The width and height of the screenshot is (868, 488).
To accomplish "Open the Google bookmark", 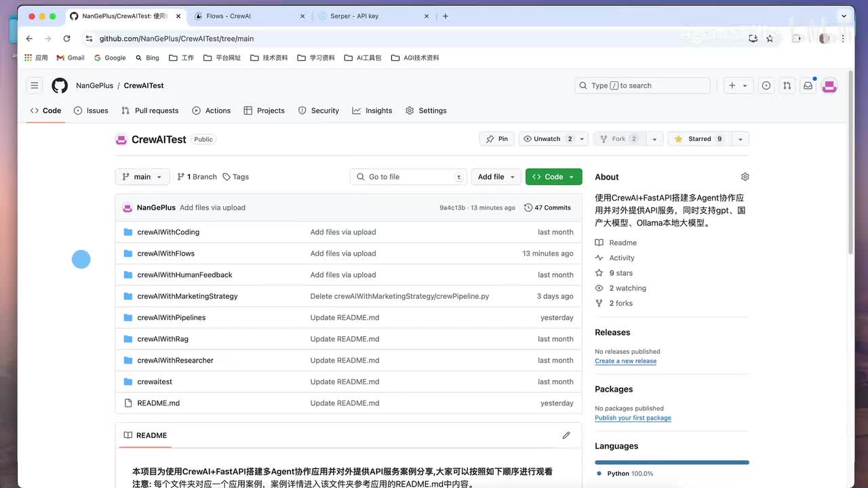I will pos(110,58).
